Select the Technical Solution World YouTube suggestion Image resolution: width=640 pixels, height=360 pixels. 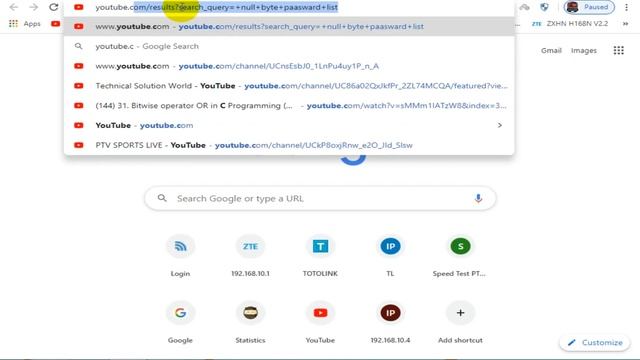click(289, 86)
